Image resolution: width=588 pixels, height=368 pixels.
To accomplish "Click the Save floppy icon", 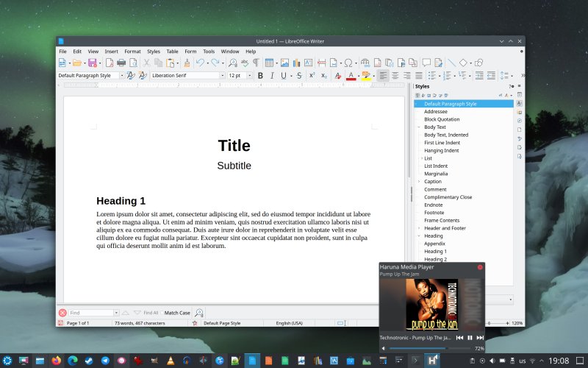I will click(93, 63).
